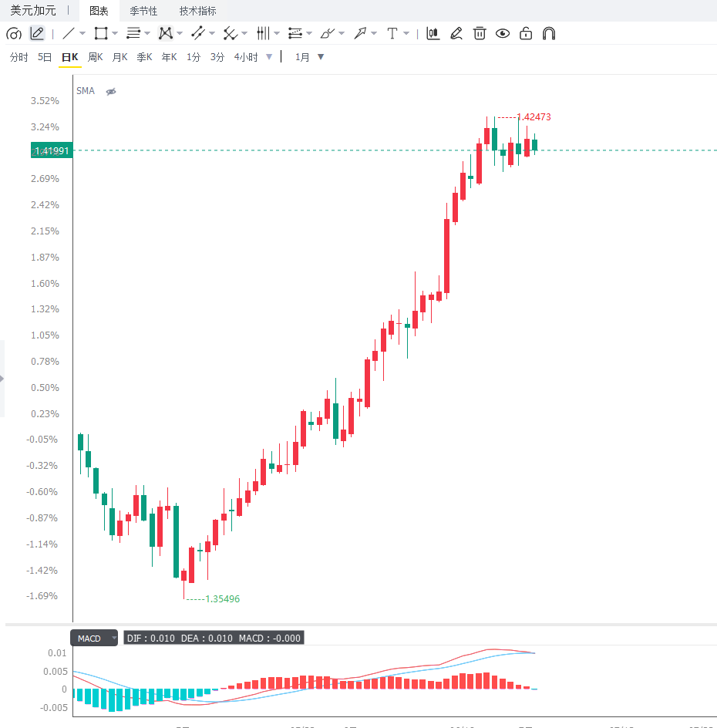
Task: Toggle drawings visibility with eye icon
Action: click(x=503, y=33)
